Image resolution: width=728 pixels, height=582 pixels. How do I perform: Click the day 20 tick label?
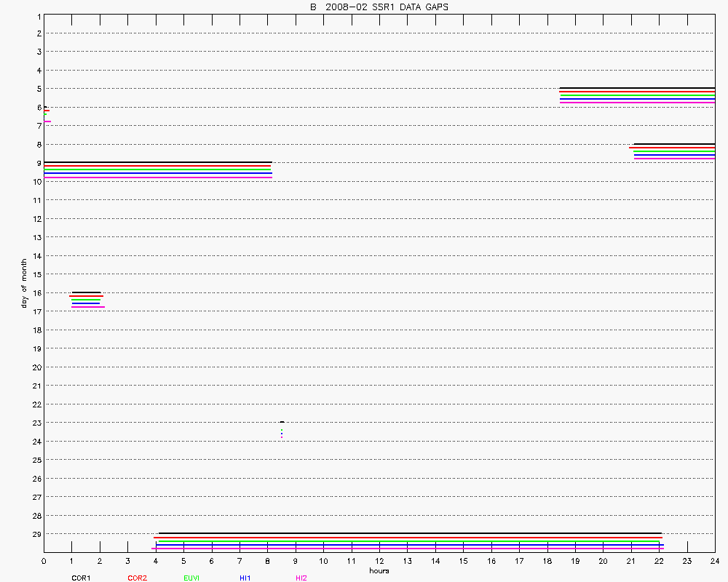[x=35, y=367]
